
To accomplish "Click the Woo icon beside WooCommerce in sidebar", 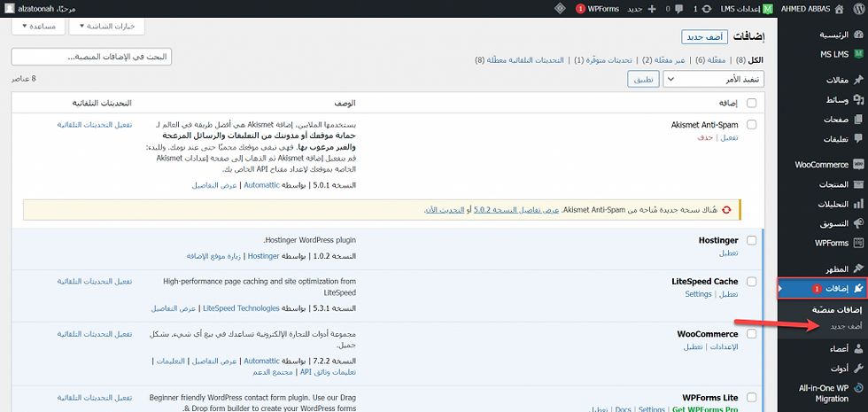I will (x=858, y=165).
